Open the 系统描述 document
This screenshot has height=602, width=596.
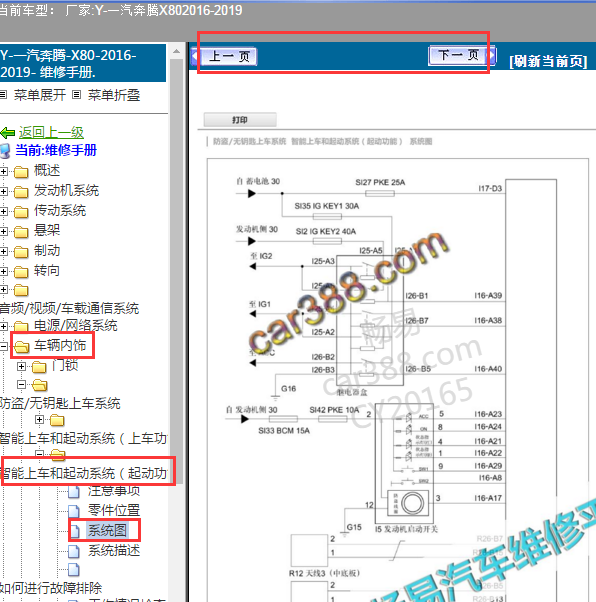pyautogui.click(x=114, y=550)
